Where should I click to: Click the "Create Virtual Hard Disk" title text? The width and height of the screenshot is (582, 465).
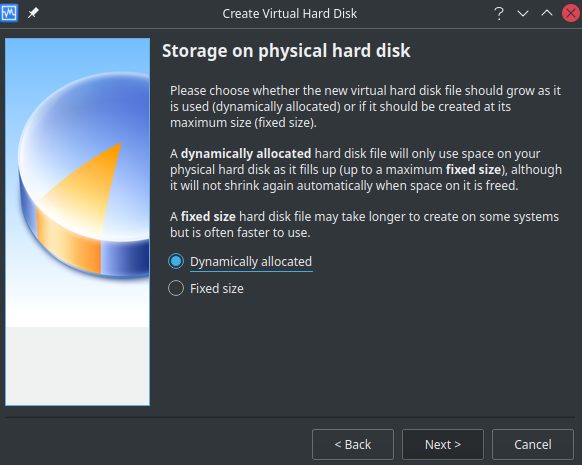point(290,14)
